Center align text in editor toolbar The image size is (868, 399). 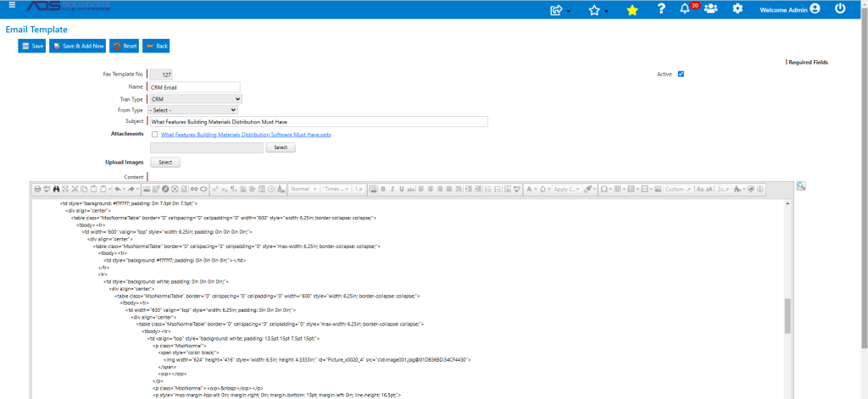[x=430, y=189]
